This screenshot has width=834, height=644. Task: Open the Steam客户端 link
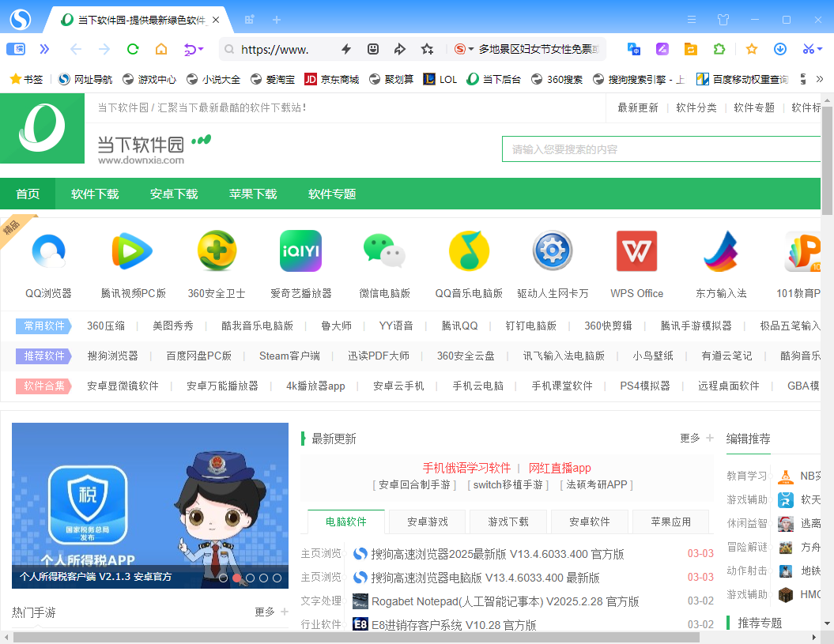click(x=289, y=356)
